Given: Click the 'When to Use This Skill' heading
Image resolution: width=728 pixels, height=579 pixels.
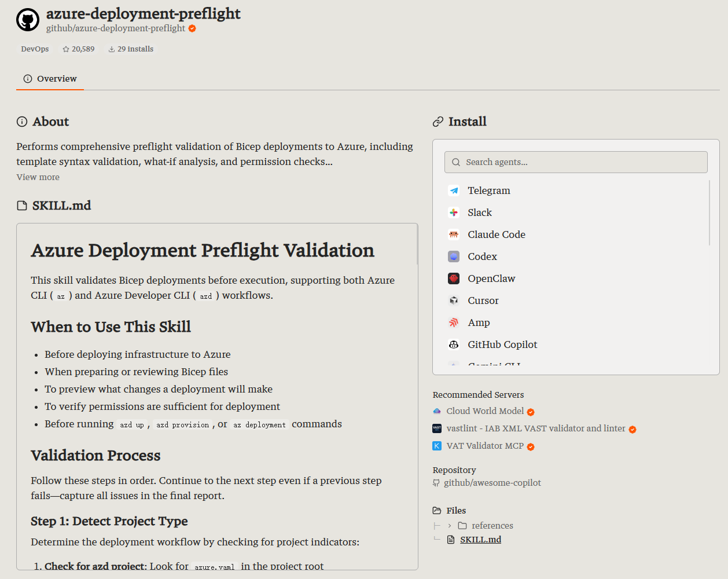Looking at the screenshot, I should click(x=111, y=327).
